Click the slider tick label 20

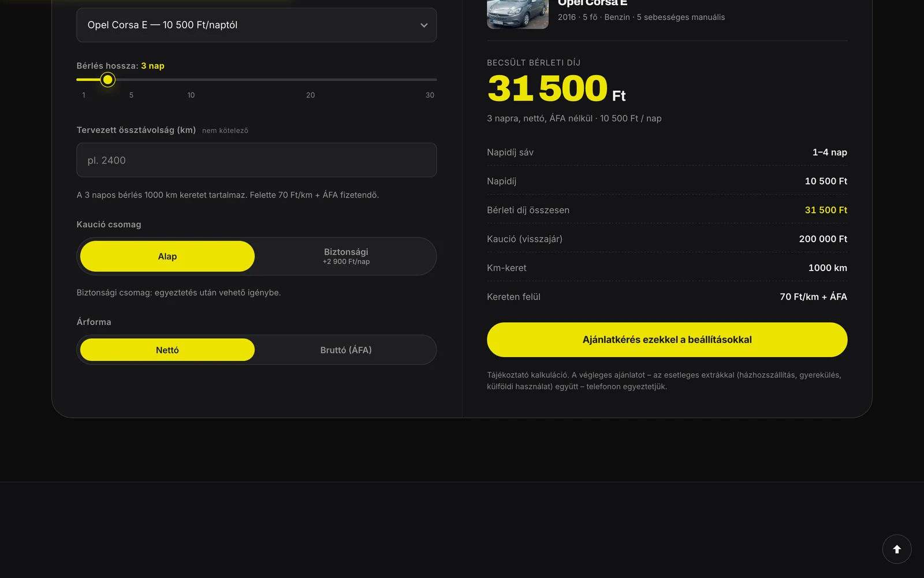click(311, 95)
